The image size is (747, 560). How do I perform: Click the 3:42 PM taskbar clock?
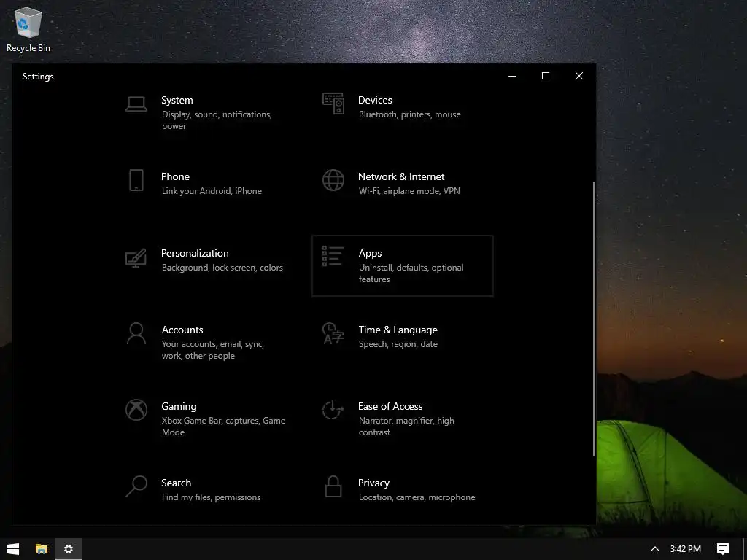point(686,549)
